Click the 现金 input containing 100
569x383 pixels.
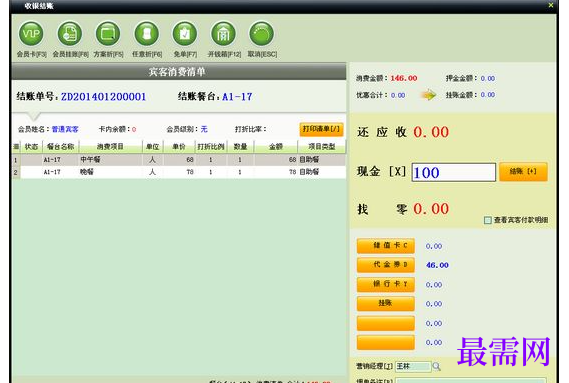454,172
